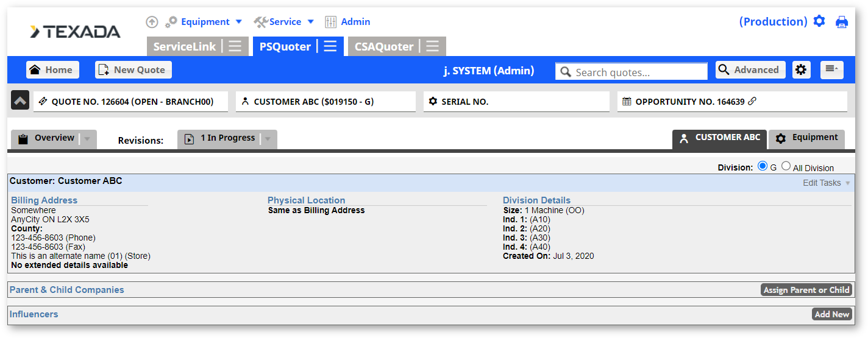Open the ServiceLink hamburger menu
Image resolution: width=868 pixels, height=338 pixels.
235,46
